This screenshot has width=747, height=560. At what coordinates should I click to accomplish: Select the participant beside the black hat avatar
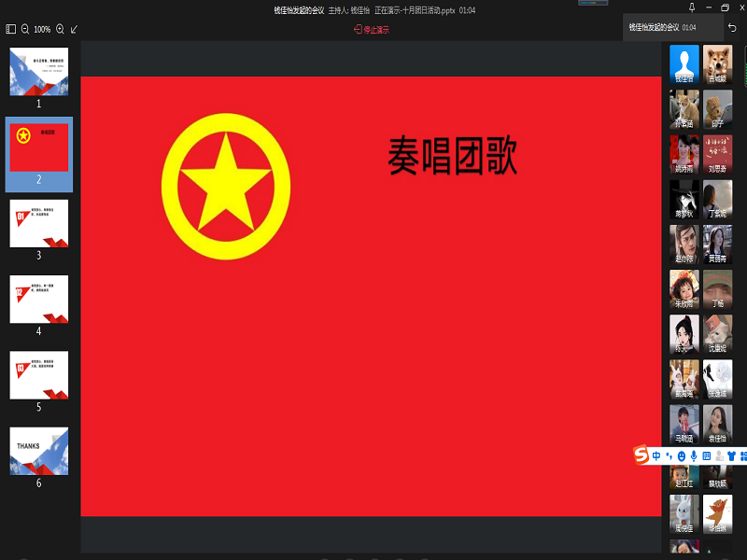coord(717,200)
